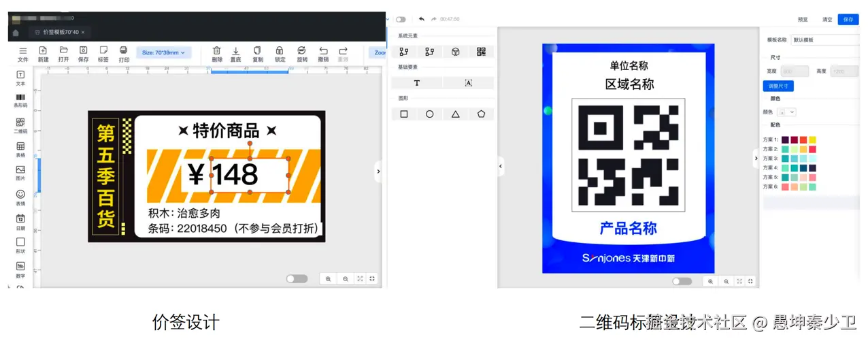Viewport: 868px width, 343px height.
Task: Click the 删除 (delete) trash icon
Action: point(217,54)
